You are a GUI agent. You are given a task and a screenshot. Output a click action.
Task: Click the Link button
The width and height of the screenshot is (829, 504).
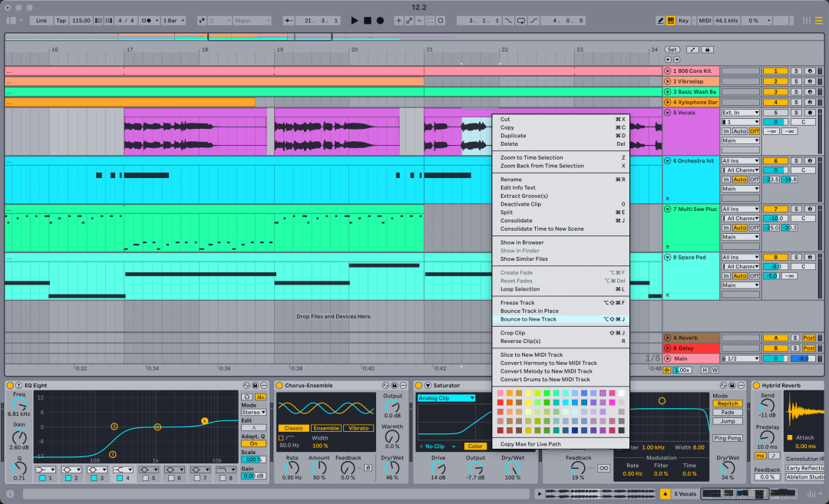(41, 21)
